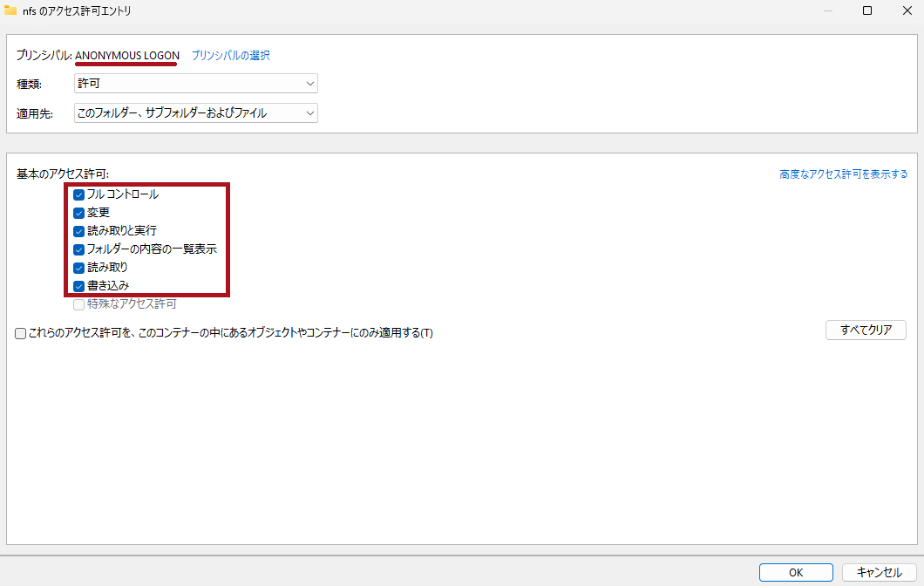Click the 基本のアクセス許可 label
Image resolution: width=924 pixels, height=586 pixels.
[x=63, y=174]
